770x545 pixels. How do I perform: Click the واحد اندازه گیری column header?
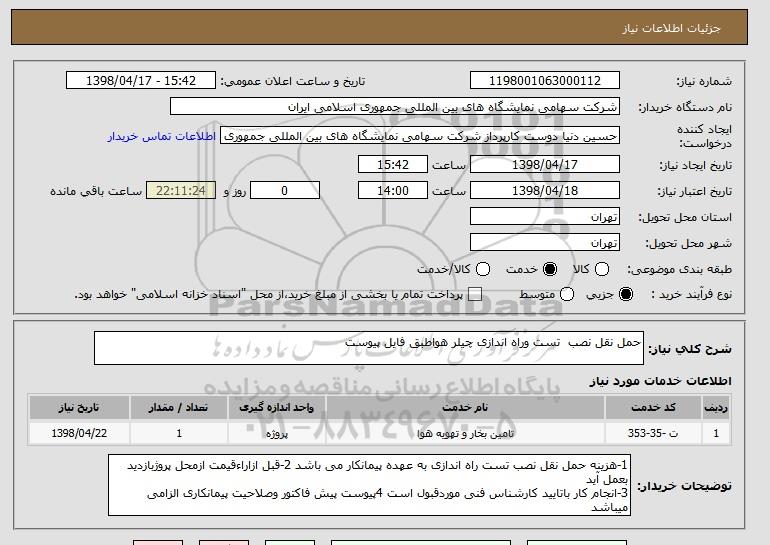click(276, 408)
